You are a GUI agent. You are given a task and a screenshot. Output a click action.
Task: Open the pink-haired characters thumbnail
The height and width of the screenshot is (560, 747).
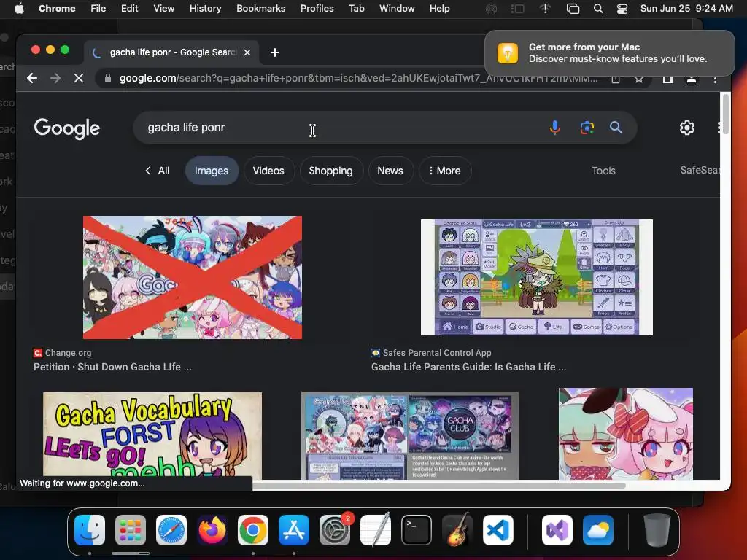[x=626, y=434]
